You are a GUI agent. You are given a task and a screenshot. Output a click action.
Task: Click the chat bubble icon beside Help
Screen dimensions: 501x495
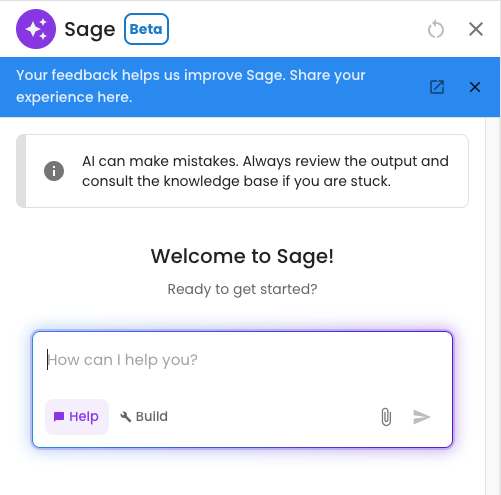(59, 417)
